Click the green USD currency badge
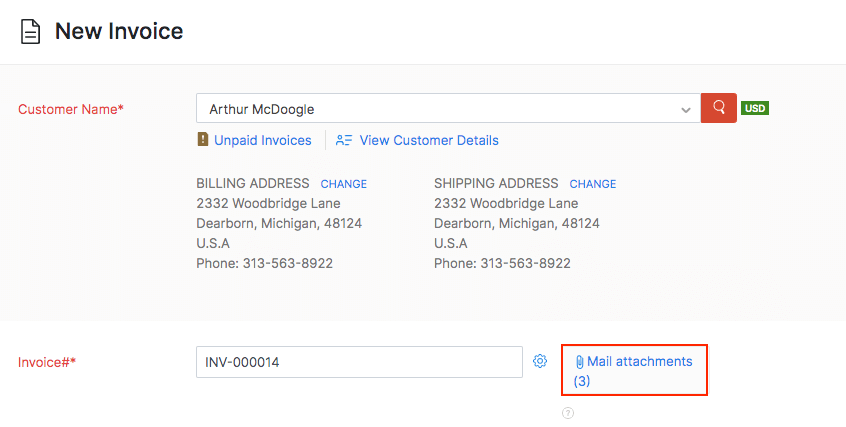 pos(755,108)
